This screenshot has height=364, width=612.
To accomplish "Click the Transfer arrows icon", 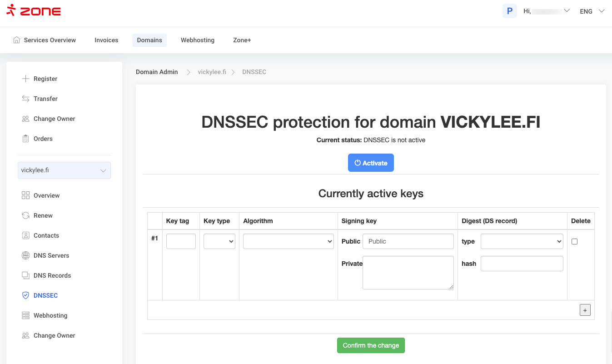I will tap(25, 99).
